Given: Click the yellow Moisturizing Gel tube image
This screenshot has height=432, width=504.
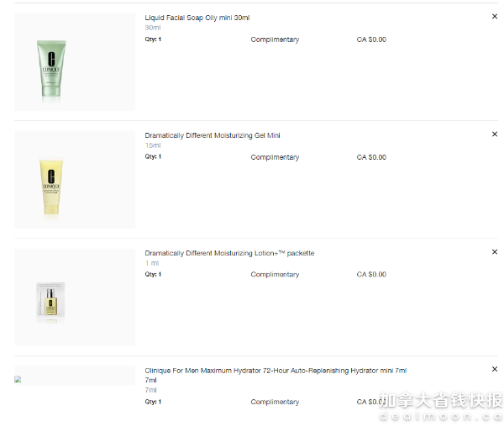Looking at the screenshot, I should click(x=51, y=186).
